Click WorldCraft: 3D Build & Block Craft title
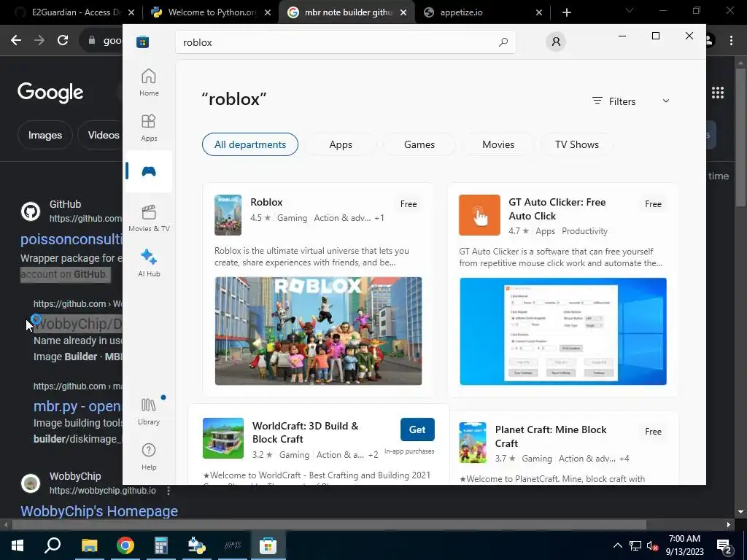 coord(306,432)
